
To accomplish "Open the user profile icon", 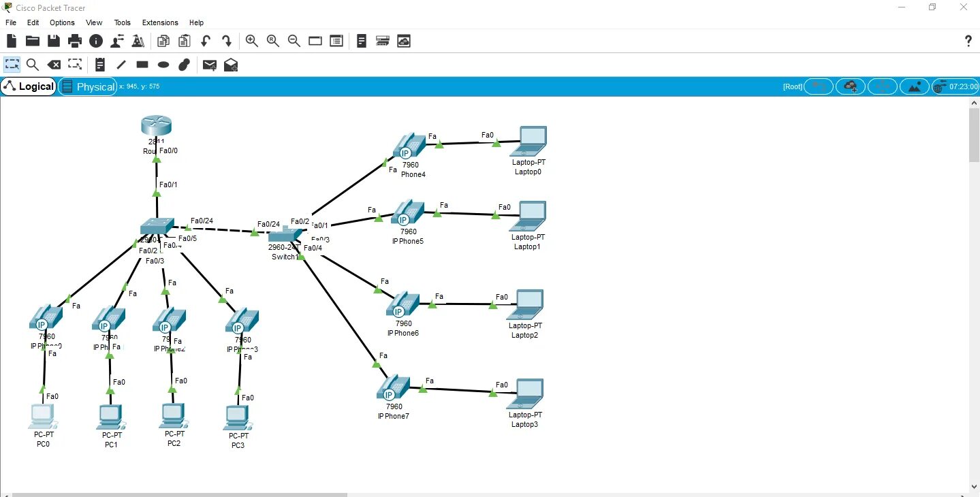I will click(x=117, y=42).
